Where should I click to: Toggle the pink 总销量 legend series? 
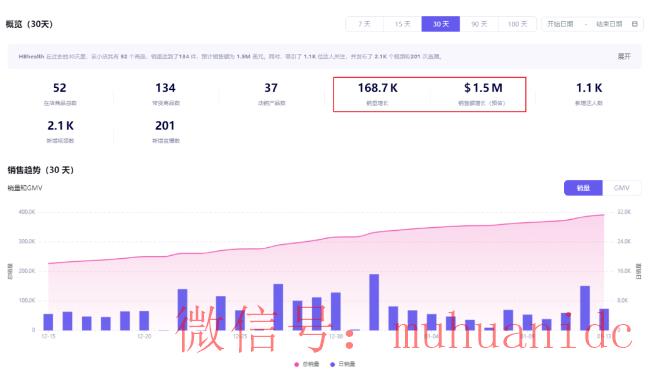pyautogui.click(x=307, y=364)
